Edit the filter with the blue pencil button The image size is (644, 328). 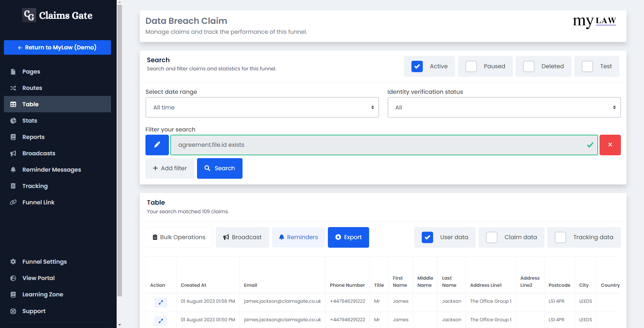(157, 145)
